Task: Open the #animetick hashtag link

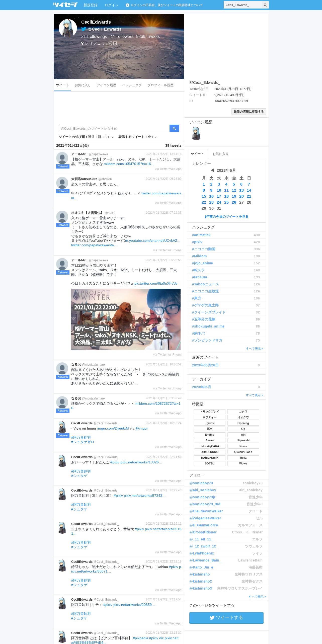Action: click(x=201, y=235)
